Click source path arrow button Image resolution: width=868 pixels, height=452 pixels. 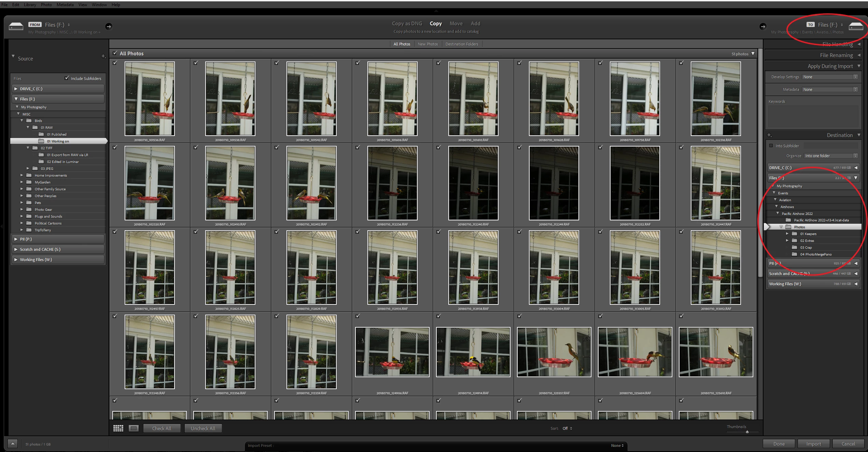[109, 26]
